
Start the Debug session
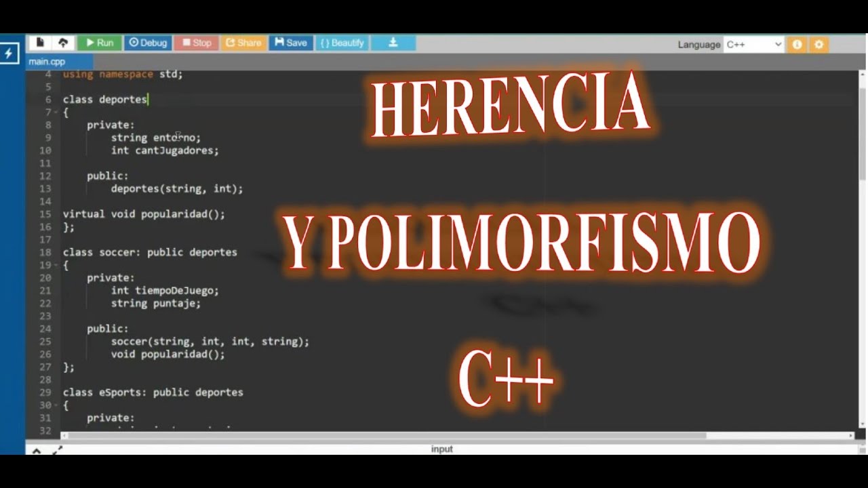point(148,43)
